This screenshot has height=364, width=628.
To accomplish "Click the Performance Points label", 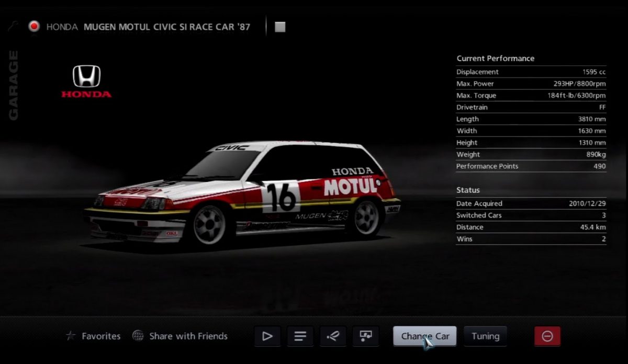I will pos(487,166).
